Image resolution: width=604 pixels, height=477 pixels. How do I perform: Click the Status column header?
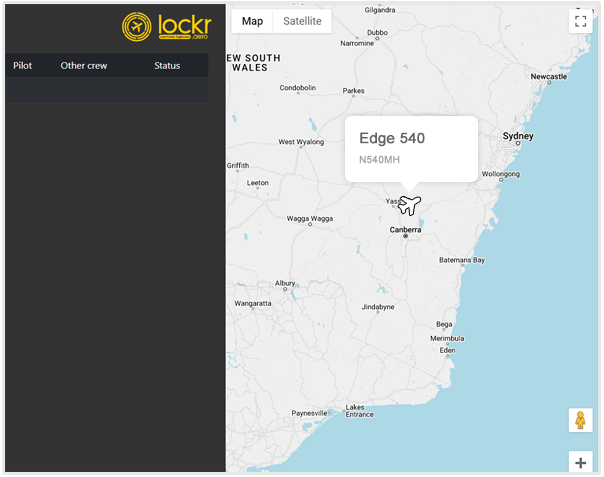(x=167, y=66)
